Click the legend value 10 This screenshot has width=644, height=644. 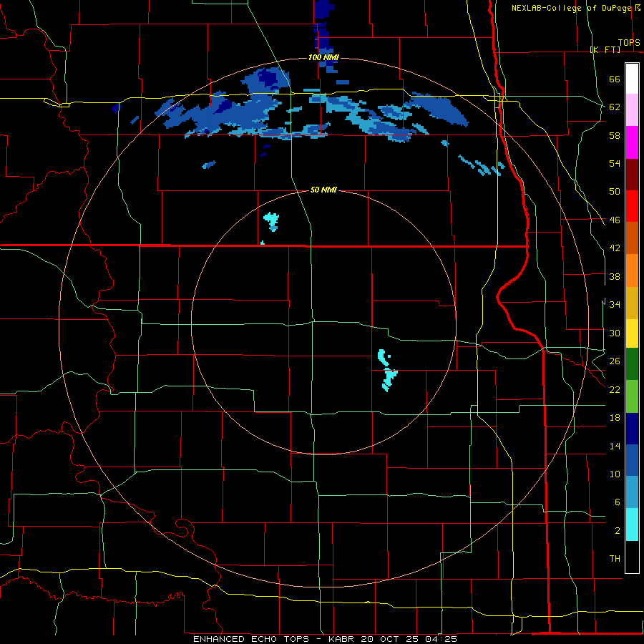click(615, 474)
